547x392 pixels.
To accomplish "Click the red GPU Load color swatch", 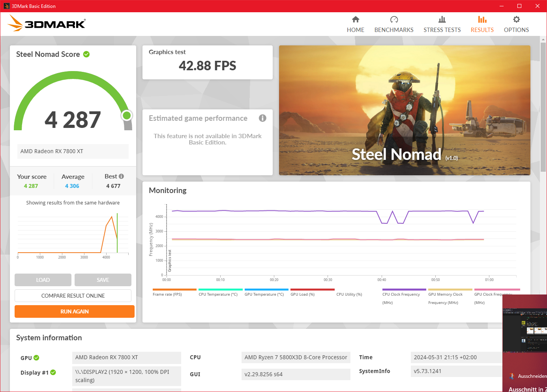I will tap(312, 289).
